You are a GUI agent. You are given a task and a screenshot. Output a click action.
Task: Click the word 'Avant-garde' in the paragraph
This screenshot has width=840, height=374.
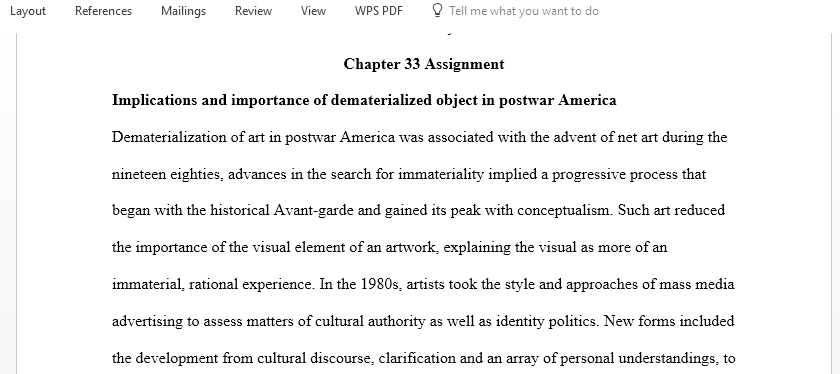click(313, 210)
